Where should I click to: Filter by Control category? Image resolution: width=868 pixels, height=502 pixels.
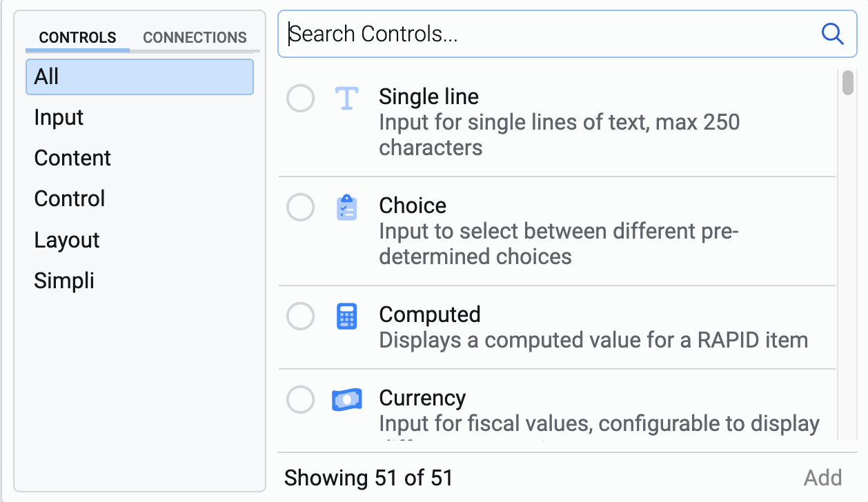[x=70, y=199]
